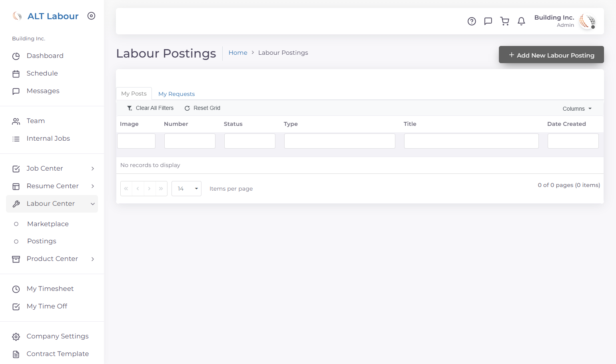Open Company Settings
The width and height of the screenshot is (616, 364).
coord(52,336)
